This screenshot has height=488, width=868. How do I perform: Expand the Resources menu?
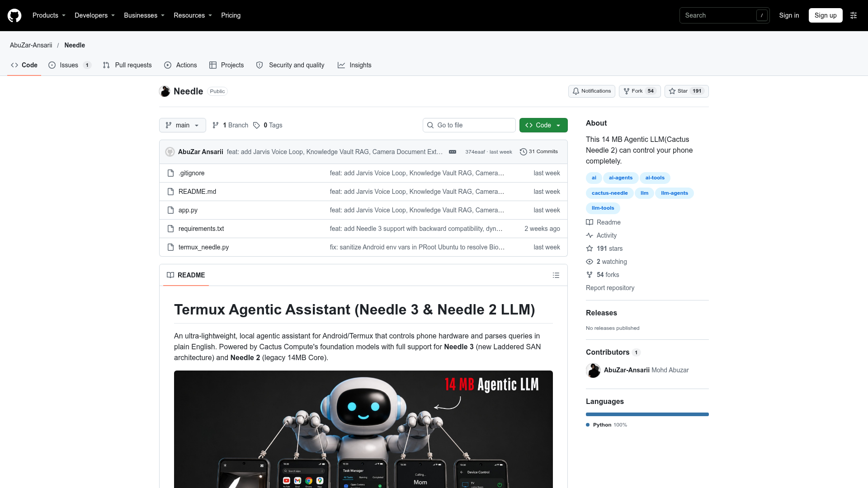point(193,15)
